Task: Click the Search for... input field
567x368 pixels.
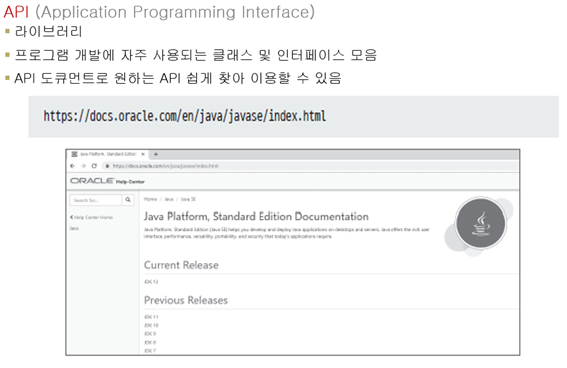Action: pos(96,200)
